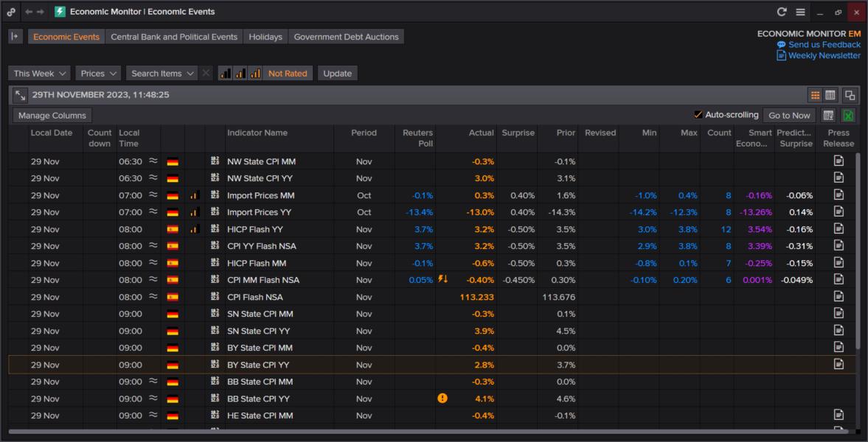
Task: Toggle the Not Rated importance filter
Action: click(x=287, y=73)
